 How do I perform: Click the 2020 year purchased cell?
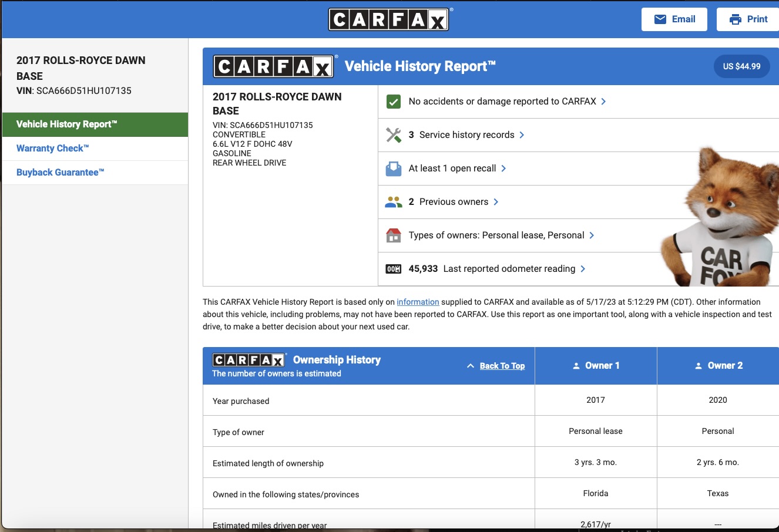click(x=718, y=400)
